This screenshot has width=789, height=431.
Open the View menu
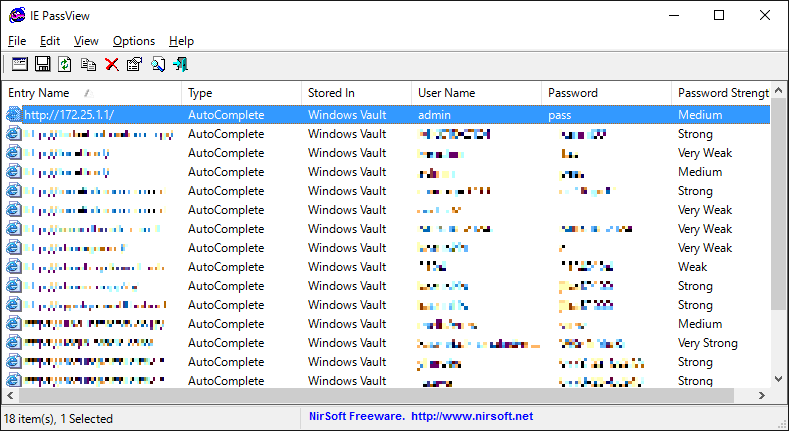click(x=86, y=41)
